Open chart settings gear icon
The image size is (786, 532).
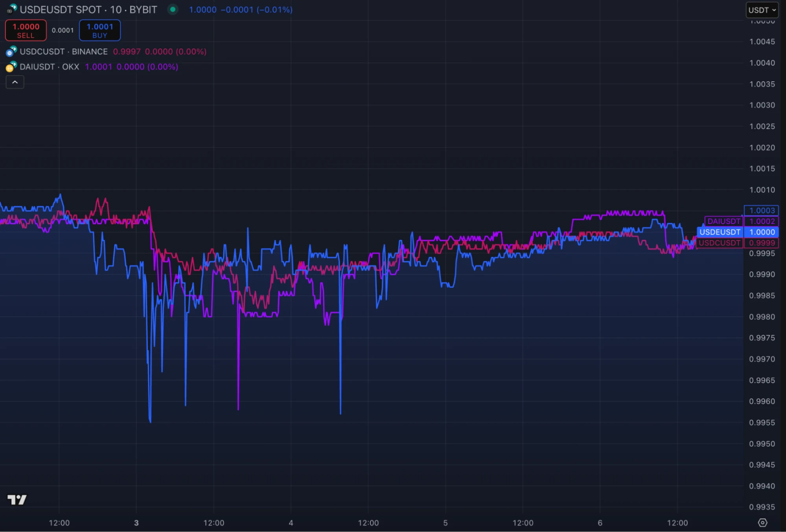(762, 523)
